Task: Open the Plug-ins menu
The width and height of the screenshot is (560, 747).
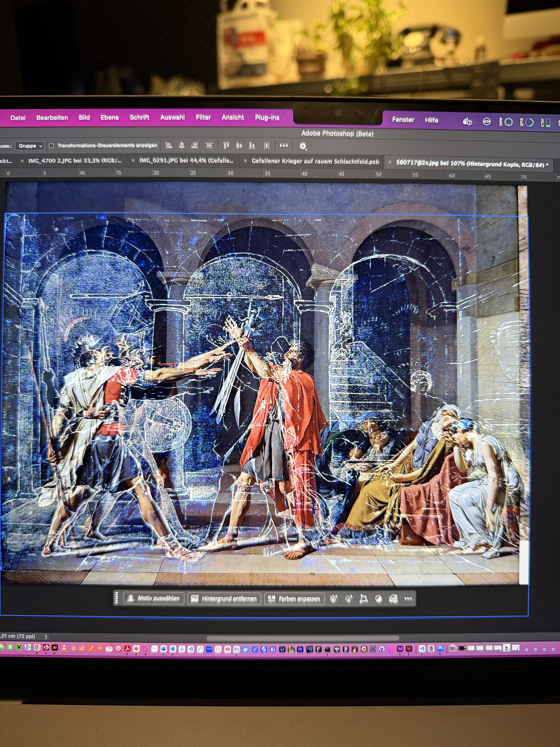Action: pyautogui.click(x=267, y=118)
